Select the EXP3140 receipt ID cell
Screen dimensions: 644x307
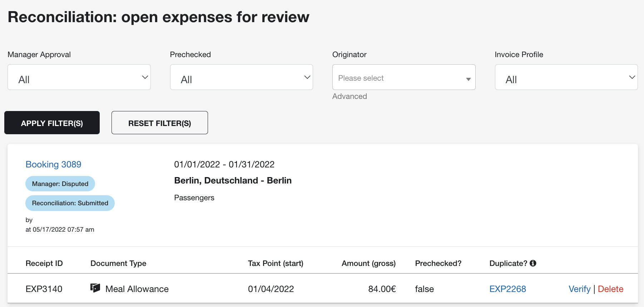44,289
